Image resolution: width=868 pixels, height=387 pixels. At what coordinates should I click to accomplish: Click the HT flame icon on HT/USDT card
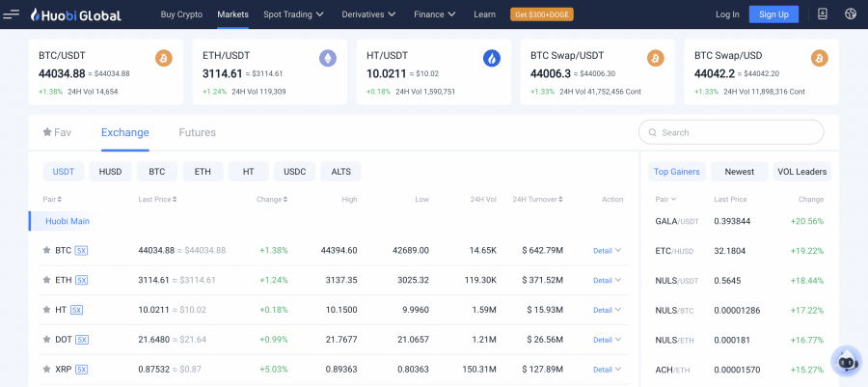coord(492,58)
